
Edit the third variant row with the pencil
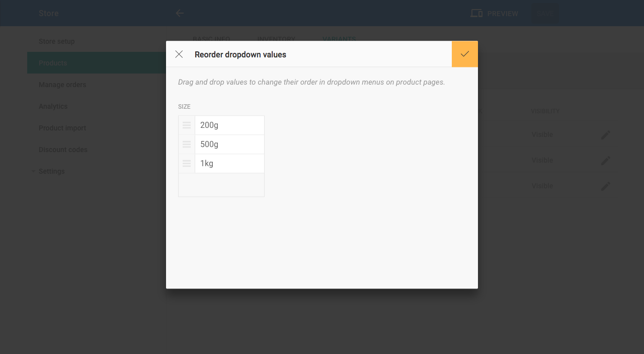(x=606, y=186)
